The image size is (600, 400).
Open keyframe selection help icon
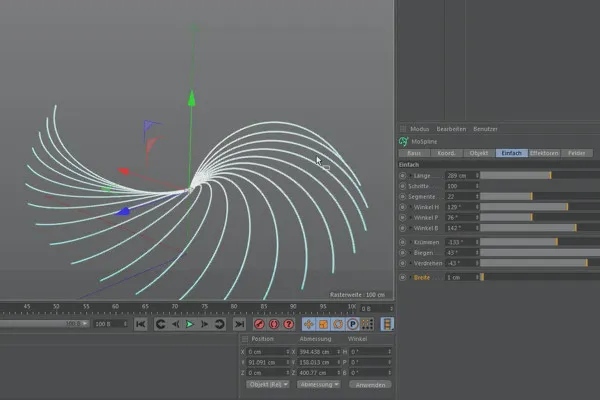point(289,324)
